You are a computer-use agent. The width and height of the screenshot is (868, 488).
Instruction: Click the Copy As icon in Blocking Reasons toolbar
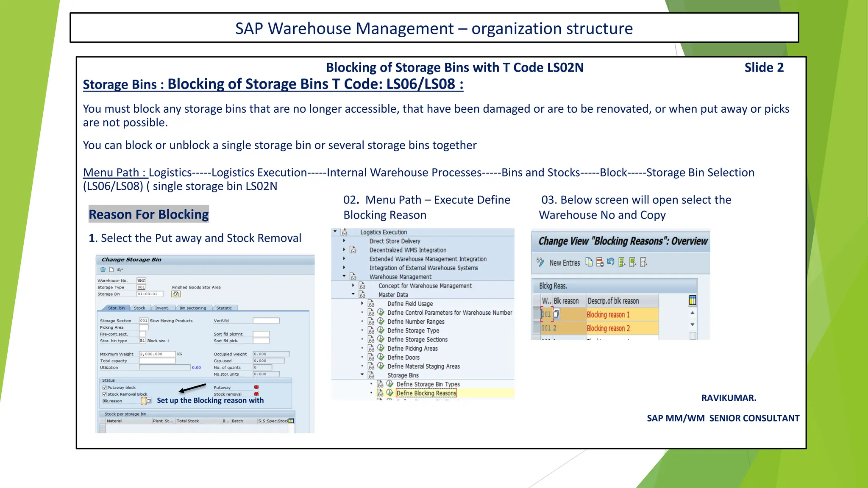(589, 262)
